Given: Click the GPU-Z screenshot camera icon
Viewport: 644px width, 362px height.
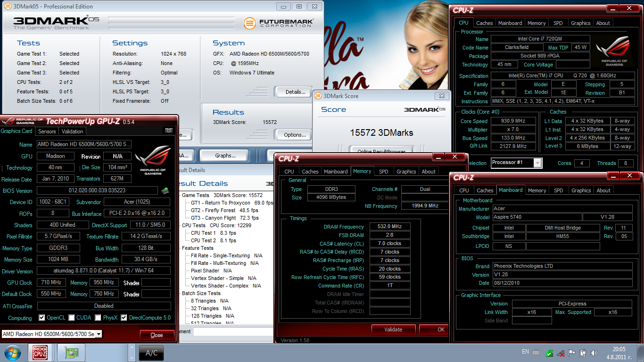Looking at the screenshot, I should 168,131.
